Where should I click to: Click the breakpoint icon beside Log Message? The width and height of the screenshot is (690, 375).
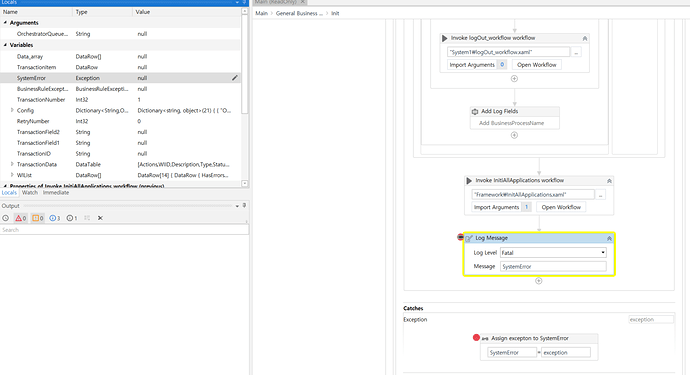pos(460,237)
